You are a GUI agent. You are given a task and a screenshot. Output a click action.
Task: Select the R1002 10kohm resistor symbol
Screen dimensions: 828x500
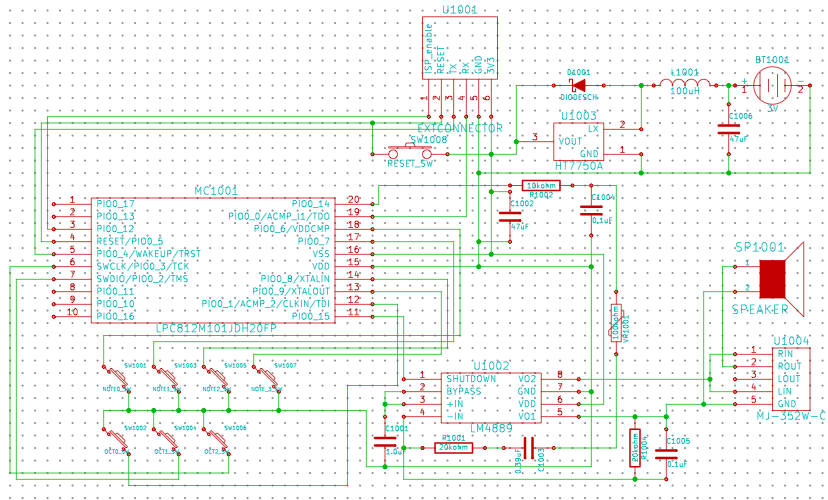point(541,185)
